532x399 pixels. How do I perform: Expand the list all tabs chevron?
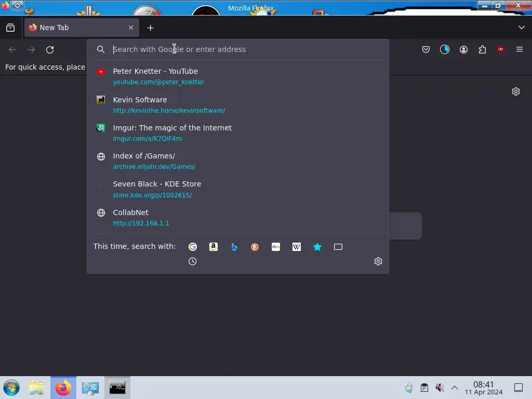(522, 28)
